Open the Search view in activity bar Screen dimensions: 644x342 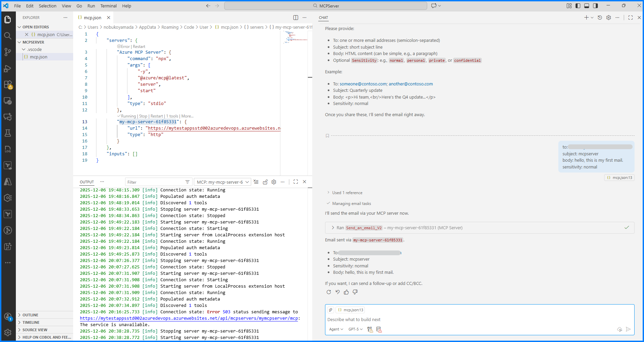pyautogui.click(x=8, y=36)
